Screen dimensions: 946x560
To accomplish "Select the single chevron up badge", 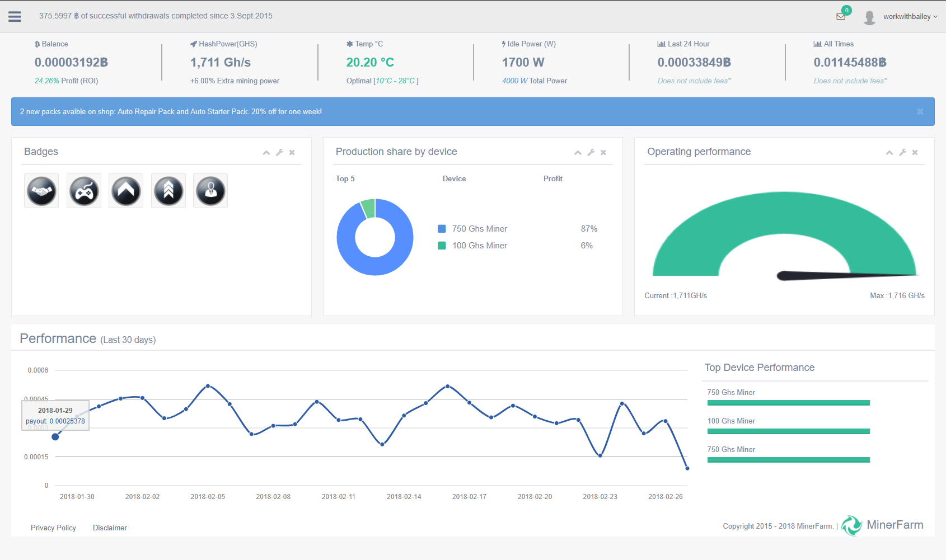I will pyautogui.click(x=126, y=191).
